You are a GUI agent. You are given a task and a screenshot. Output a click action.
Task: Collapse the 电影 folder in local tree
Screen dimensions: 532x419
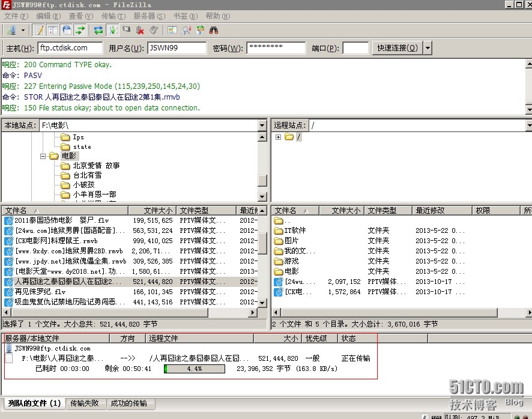tap(43, 156)
